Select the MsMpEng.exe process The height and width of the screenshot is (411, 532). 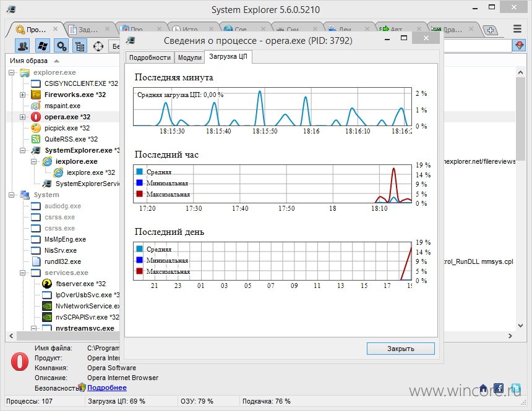tap(65, 239)
